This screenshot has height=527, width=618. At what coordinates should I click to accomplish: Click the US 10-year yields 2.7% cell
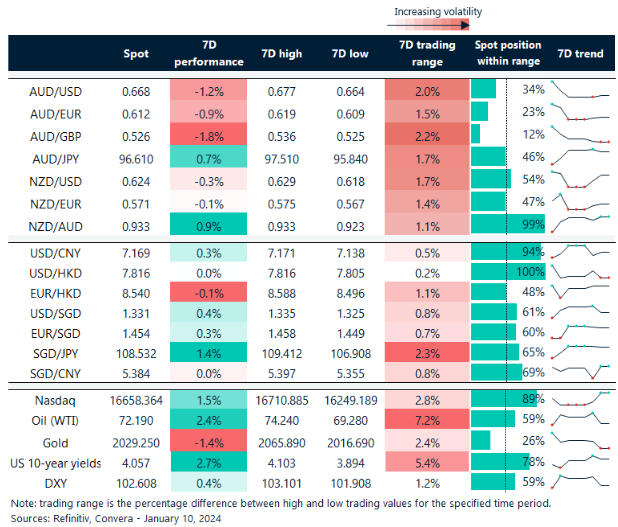208,462
